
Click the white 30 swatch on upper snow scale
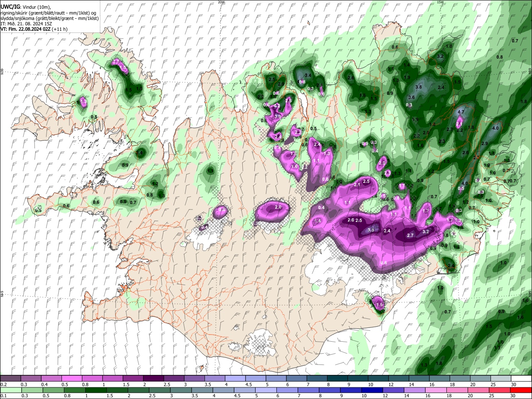(x=521, y=379)
